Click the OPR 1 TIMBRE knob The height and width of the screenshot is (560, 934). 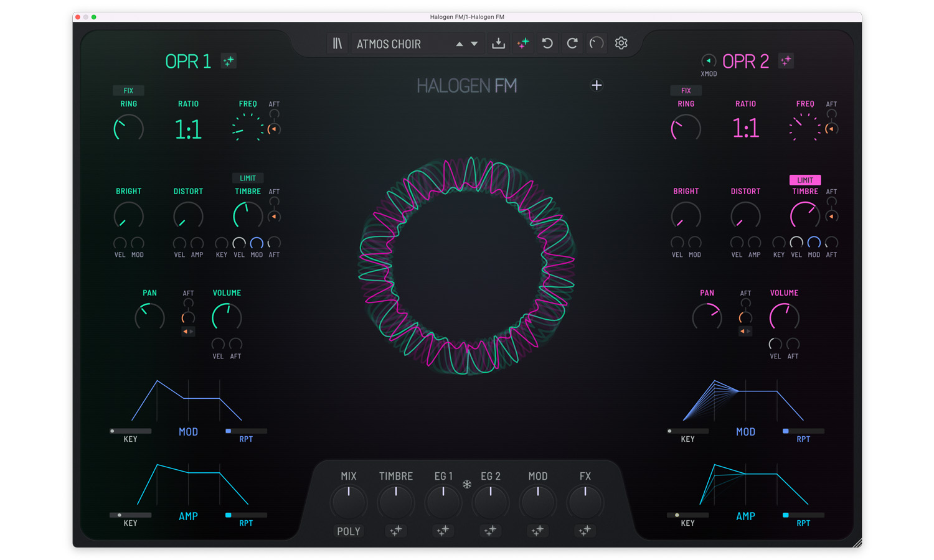click(x=248, y=216)
